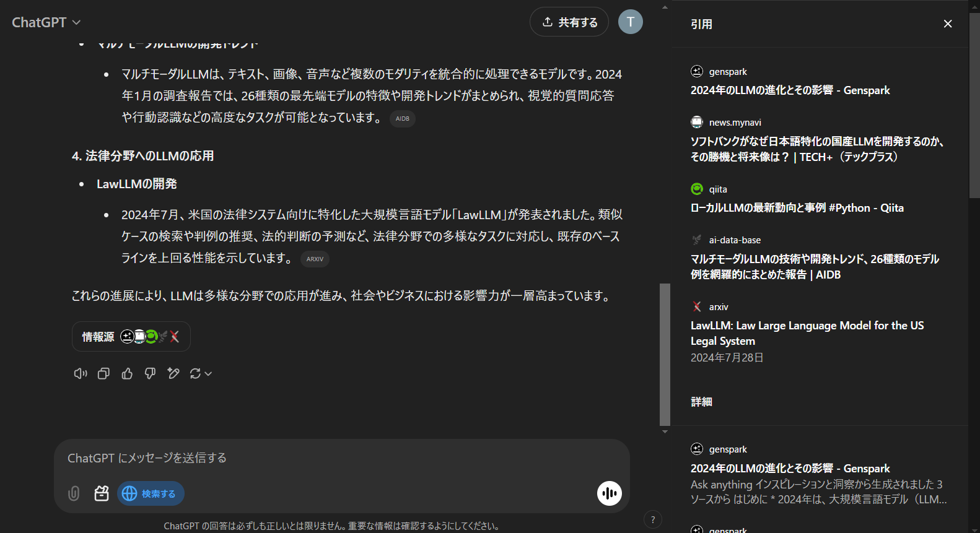The height and width of the screenshot is (533, 980).
Task: Click the AIDB citation chip
Action: 403,119
